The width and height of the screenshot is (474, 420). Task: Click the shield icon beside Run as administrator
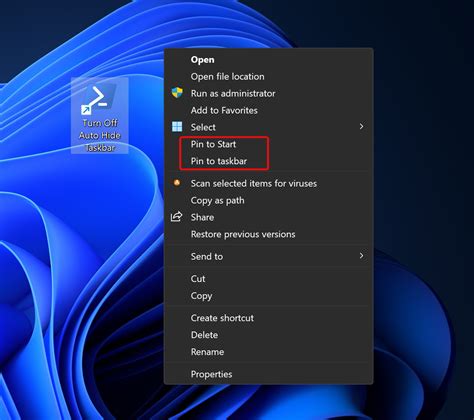(177, 93)
